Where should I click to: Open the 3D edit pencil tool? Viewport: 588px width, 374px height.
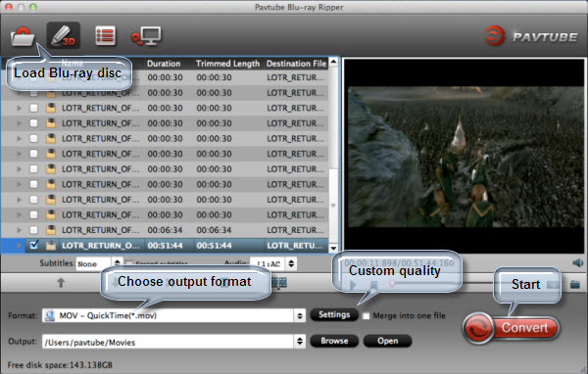tap(64, 35)
